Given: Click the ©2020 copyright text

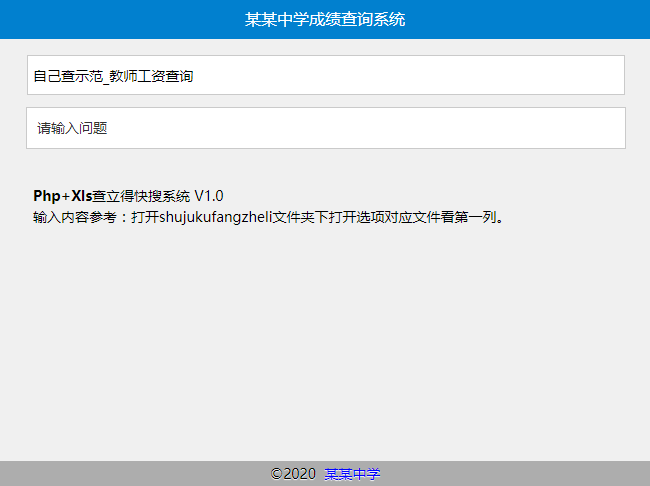Looking at the screenshot, I should pyautogui.click(x=293, y=473).
